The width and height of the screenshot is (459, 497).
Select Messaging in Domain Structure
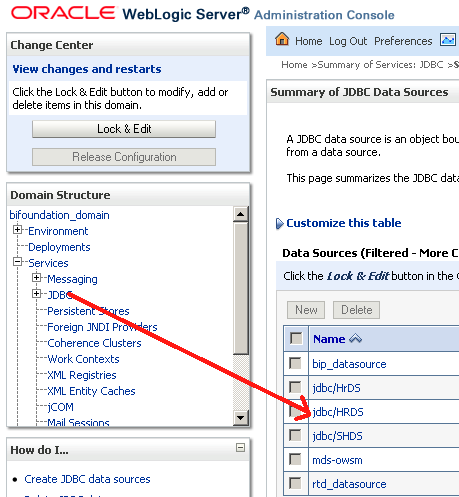click(72, 279)
